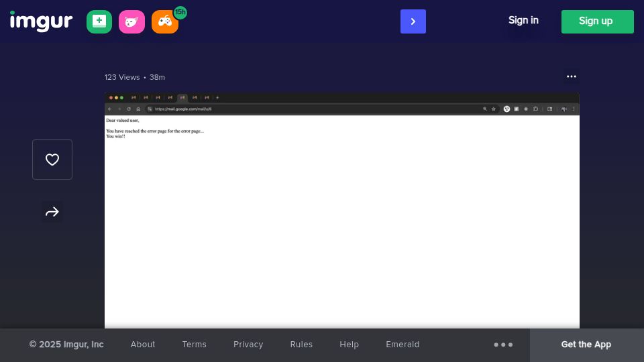Open the pink cat mascot icon
This screenshot has width=644, height=362.
pos(132,21)
